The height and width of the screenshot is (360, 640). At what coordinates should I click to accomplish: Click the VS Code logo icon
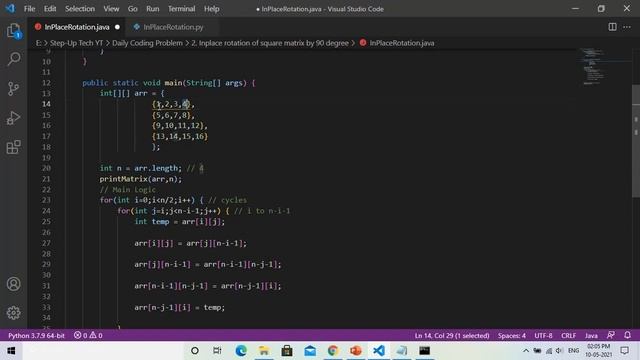[x=10, y=8]
